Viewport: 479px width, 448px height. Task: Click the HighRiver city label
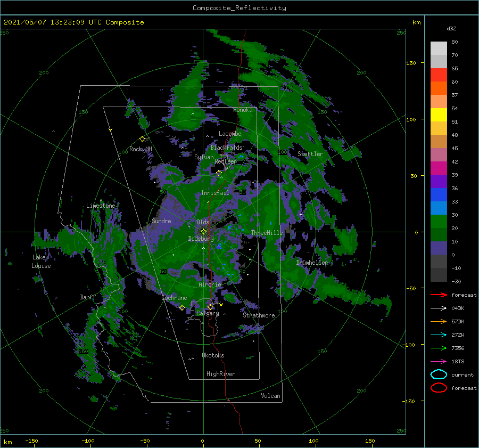[220, 374]
